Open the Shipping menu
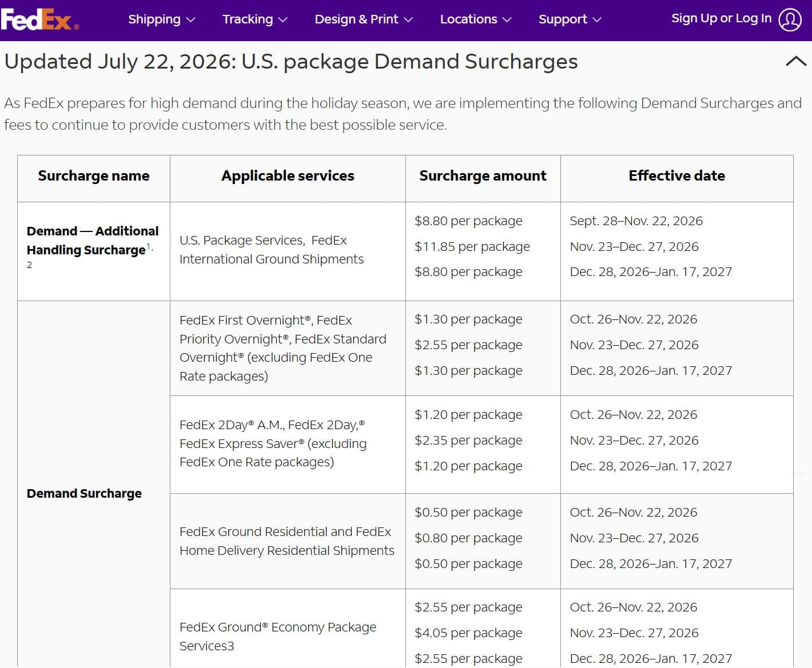 pos(161,19)
